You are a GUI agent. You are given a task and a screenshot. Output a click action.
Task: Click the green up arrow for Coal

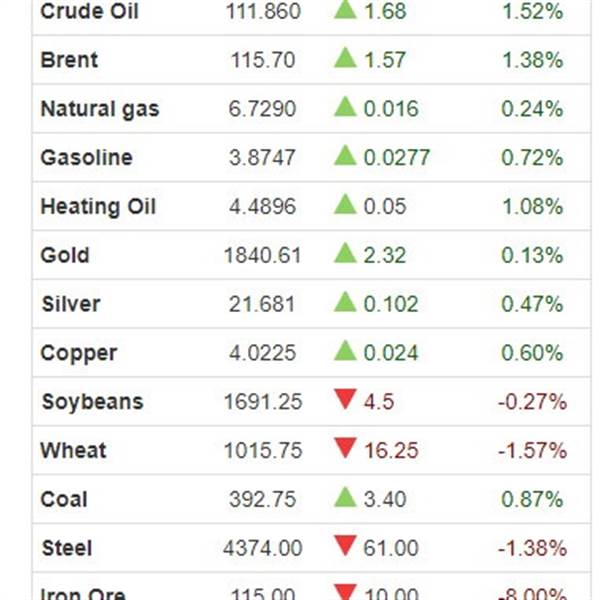[x=345, y=497]
